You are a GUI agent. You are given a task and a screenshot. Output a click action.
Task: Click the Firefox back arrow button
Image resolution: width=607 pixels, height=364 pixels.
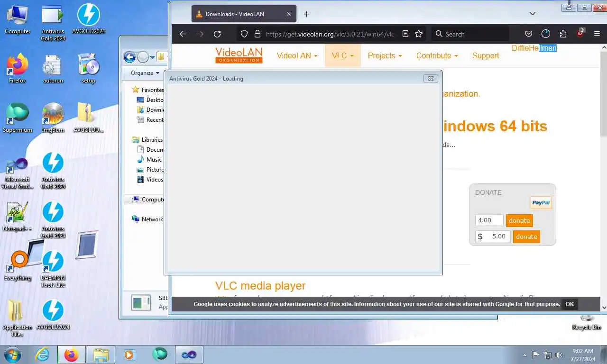(183, 34)
